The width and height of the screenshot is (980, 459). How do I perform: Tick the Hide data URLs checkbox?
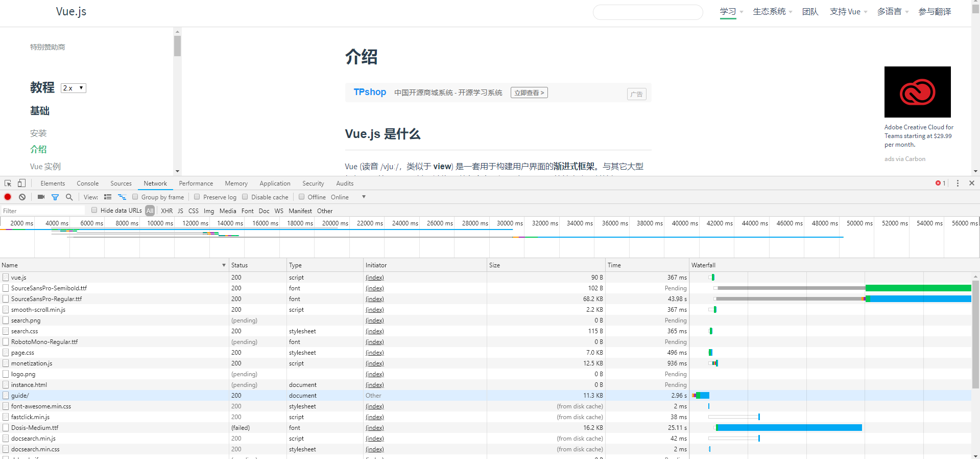tap(94, 210)
